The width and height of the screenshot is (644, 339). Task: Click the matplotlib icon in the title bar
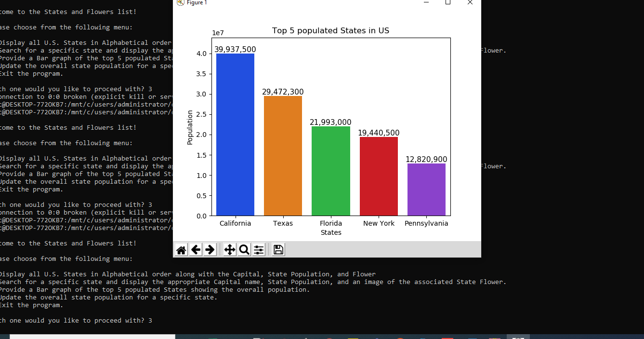[x=181, y=2]
